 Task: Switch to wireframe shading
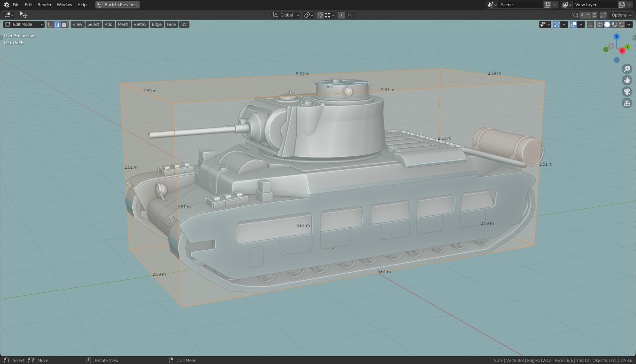point(600,24)
